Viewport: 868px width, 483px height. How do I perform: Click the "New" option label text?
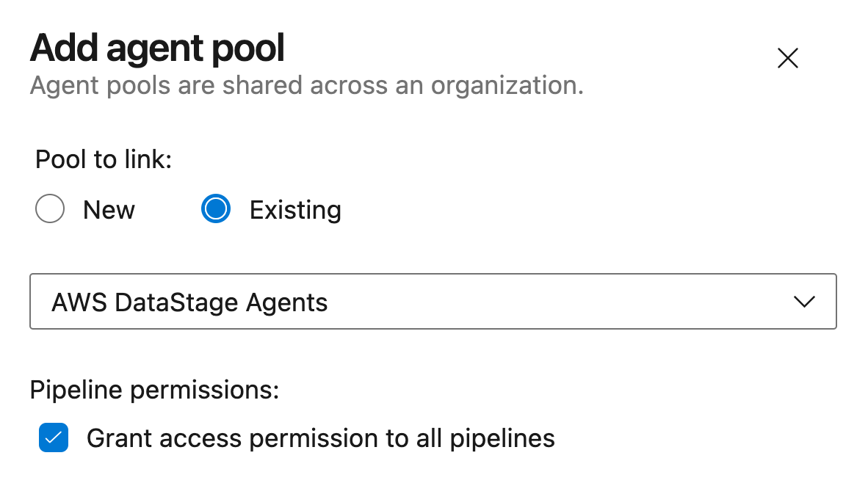pyautogui.click(x=109, y=211)
